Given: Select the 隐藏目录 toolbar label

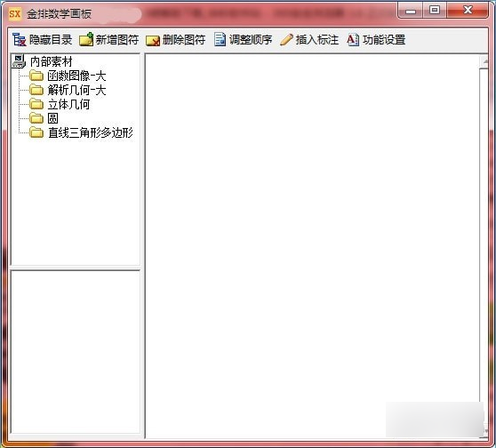Looking at the screenshot, I should pyautogui.click(x=51, y=40).
